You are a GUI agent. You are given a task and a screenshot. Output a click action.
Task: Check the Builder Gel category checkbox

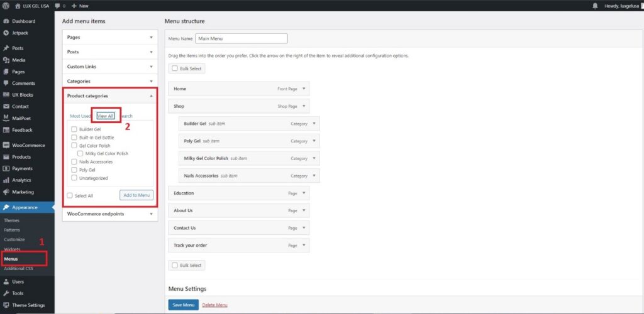[x=75, y=129]
